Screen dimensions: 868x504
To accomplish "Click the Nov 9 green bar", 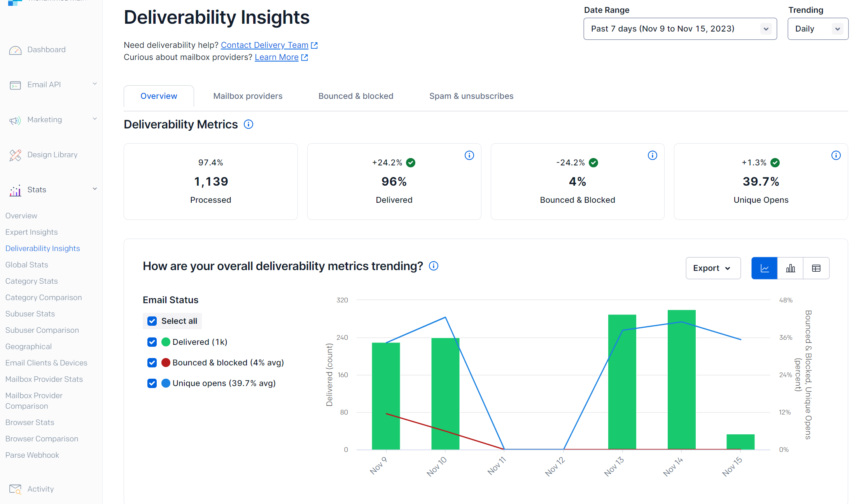I will (x=386, y=396).
